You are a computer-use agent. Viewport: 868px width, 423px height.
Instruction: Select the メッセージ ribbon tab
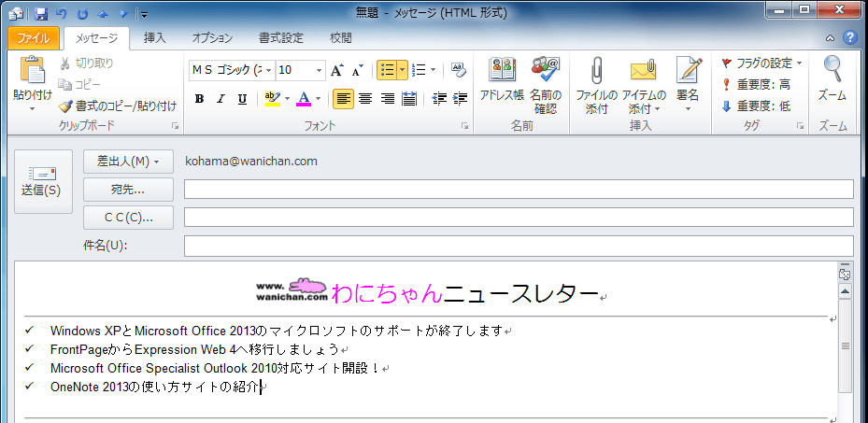click(96, 38)
